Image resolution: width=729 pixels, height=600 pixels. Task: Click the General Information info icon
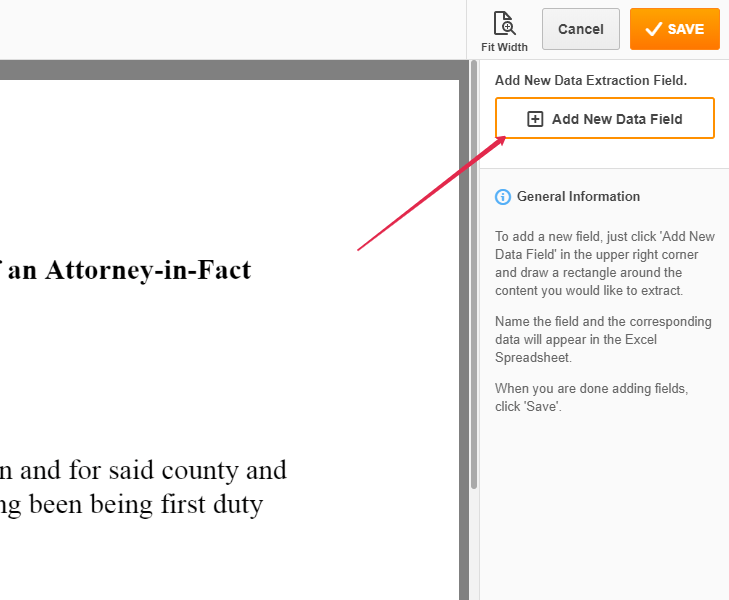point(503,197)
